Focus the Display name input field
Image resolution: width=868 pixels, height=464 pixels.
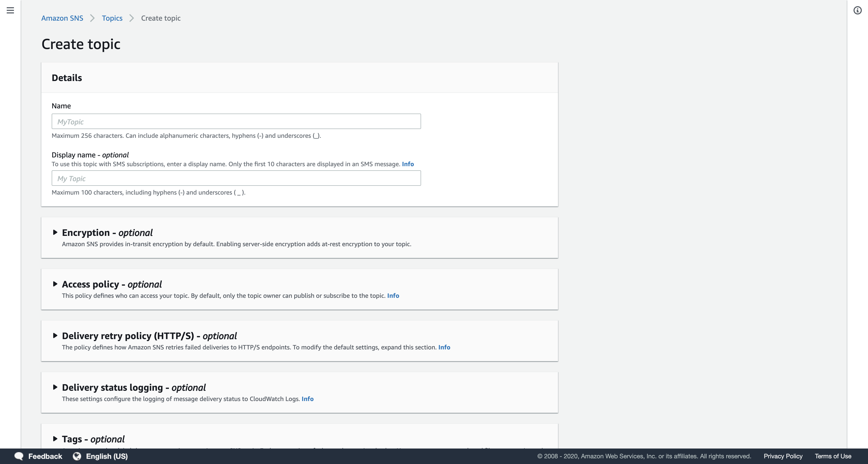tap(236, 178)
